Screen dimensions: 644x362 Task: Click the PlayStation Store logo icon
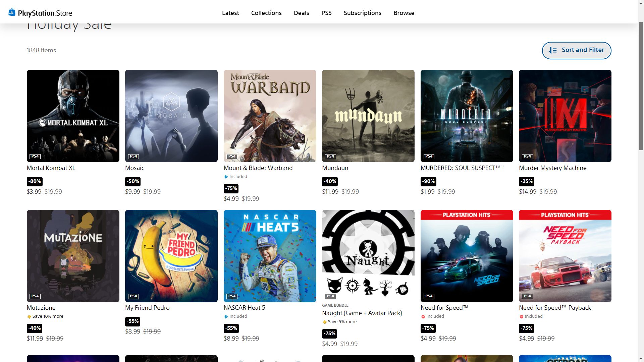[x=12, y=12]
